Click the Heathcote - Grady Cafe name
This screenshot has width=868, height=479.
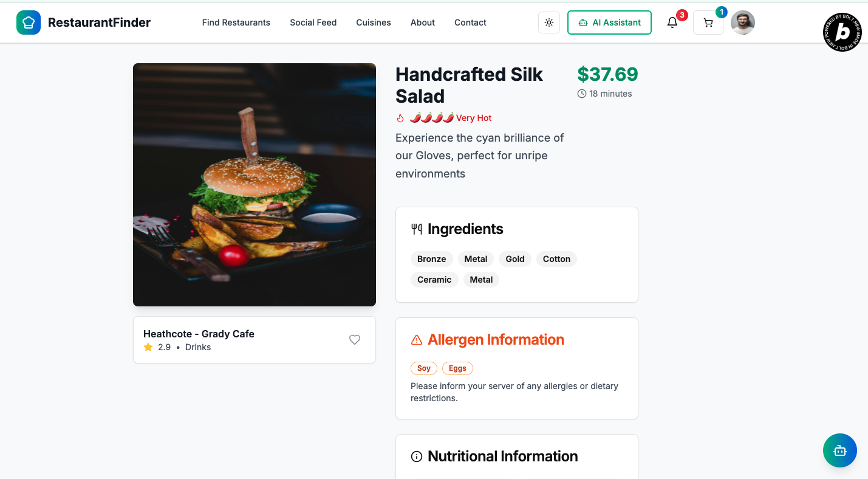coord(199,334)
